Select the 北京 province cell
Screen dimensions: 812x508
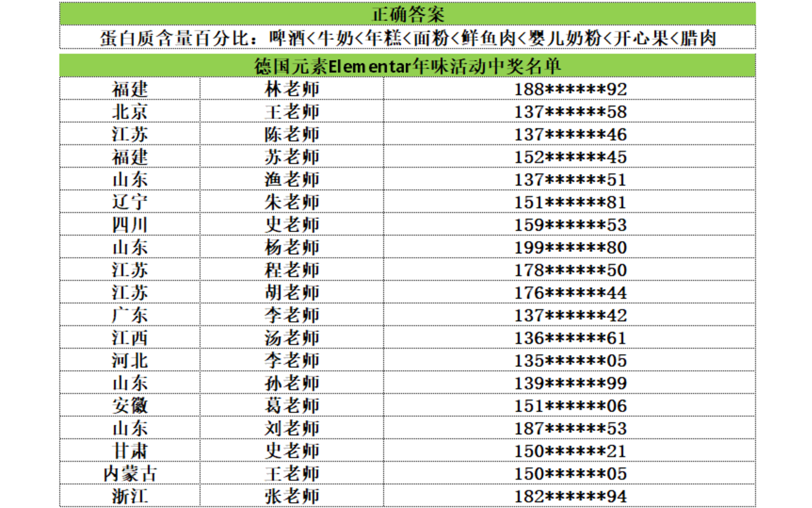pyautogui.click(x=130, y=112)
